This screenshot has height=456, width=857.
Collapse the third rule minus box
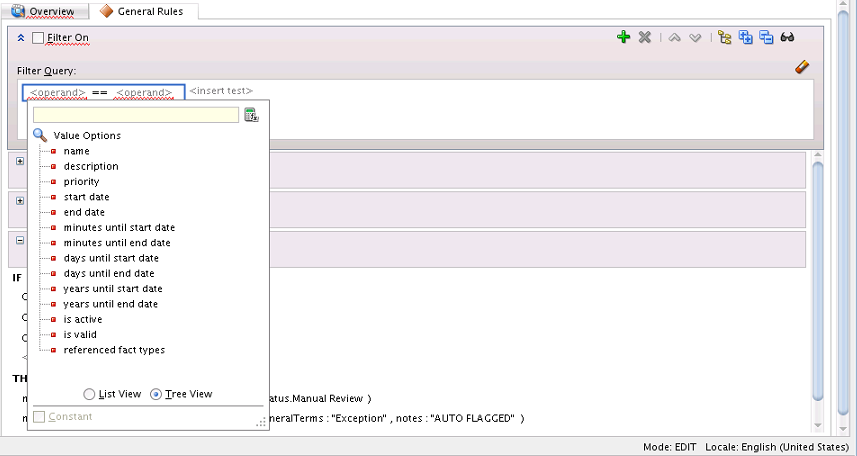pos(20,240)
